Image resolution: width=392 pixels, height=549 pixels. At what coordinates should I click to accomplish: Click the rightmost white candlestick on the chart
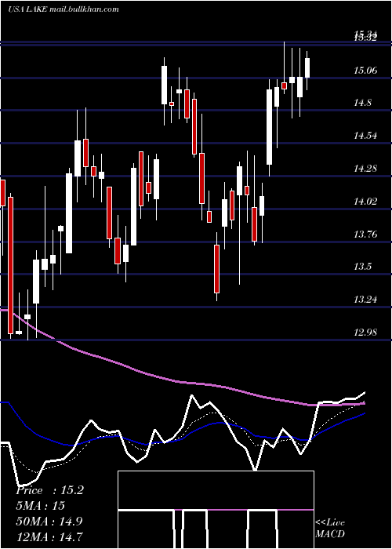coord(307,68)
